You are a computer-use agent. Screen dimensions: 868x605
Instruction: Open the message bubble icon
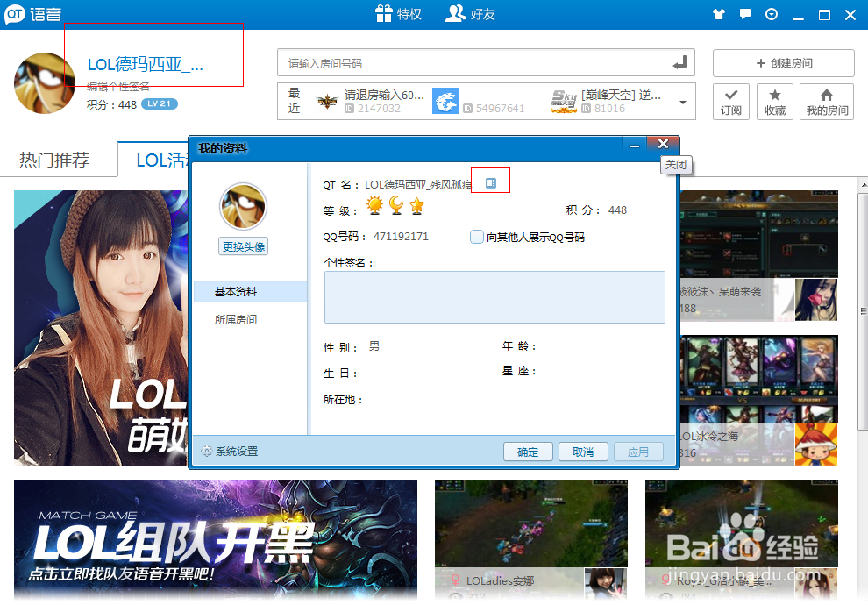(745, 14)
